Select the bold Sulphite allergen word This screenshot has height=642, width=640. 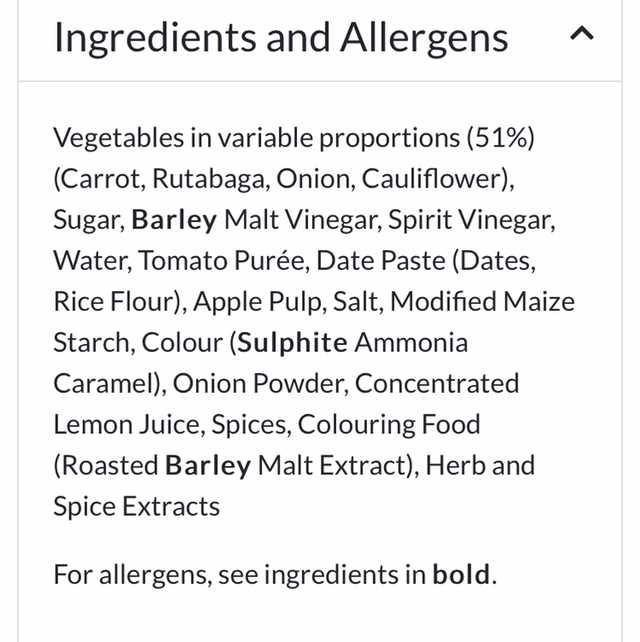tap(292, 343)
